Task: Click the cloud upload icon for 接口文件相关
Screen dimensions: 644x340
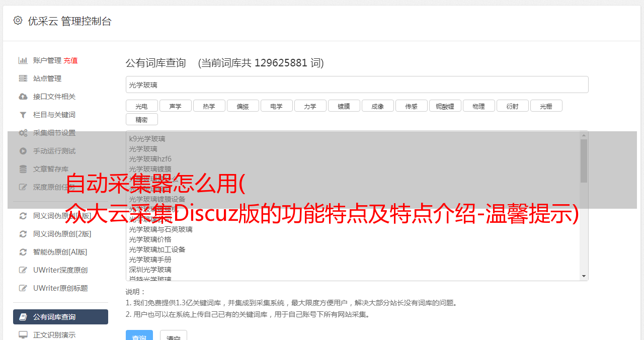Action: point(23,97)
